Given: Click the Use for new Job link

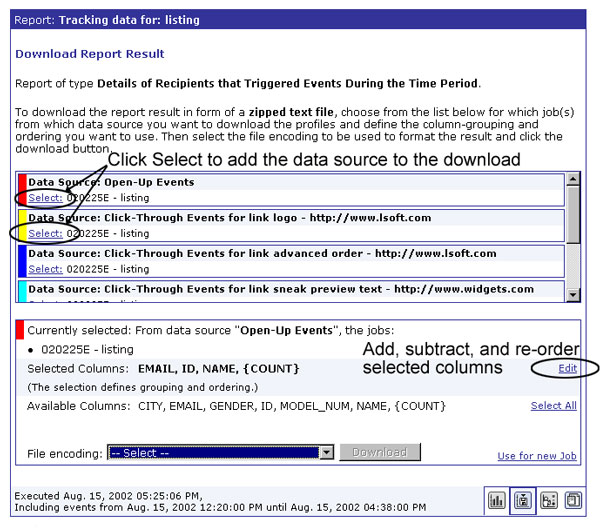Looking at the screenshot, I should 537,456.
